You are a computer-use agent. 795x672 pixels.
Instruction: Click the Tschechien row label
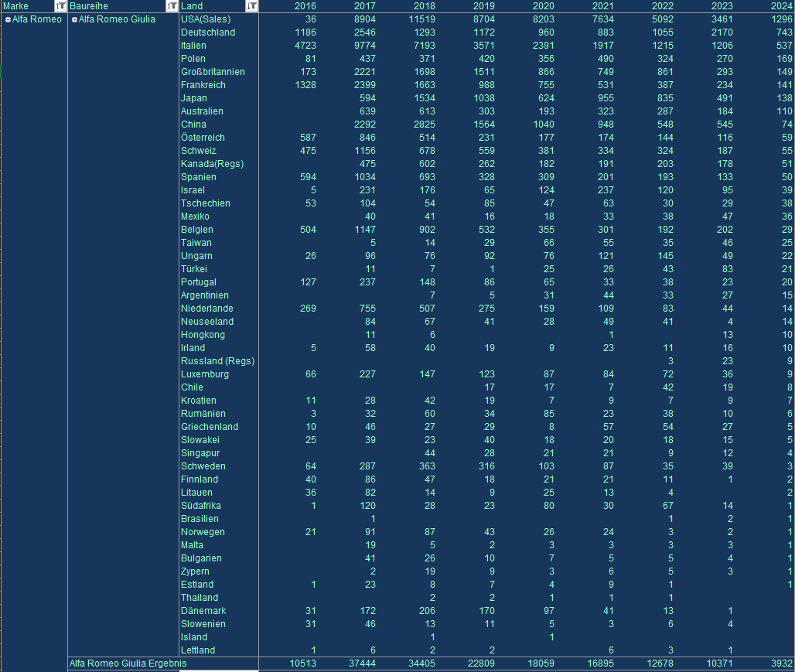tap(206, 203)
